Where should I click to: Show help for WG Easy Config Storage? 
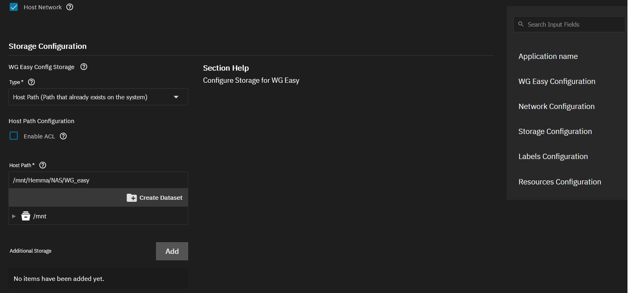(x=84, y=67)
